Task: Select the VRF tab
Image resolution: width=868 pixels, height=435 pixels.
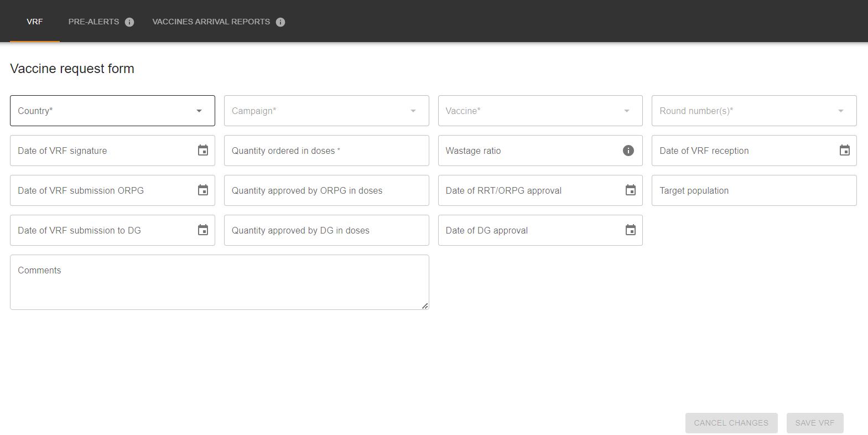Action: 34,22
